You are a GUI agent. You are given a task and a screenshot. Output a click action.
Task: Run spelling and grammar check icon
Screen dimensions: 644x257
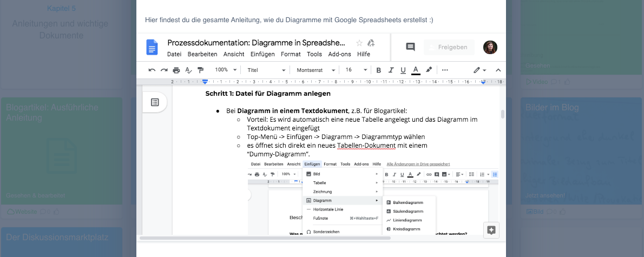[188, 70]
